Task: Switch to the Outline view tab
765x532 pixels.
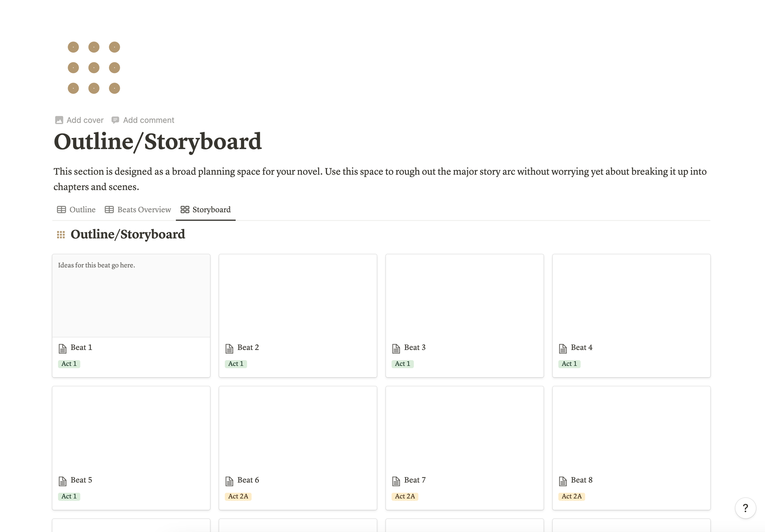Action: coord(76,210)
